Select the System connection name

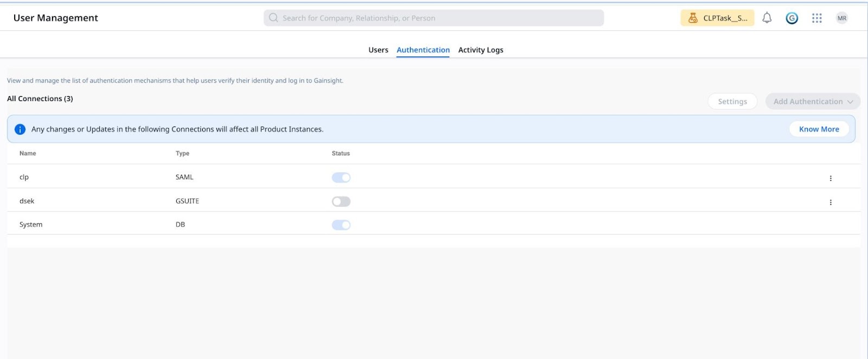click(31, 224)
